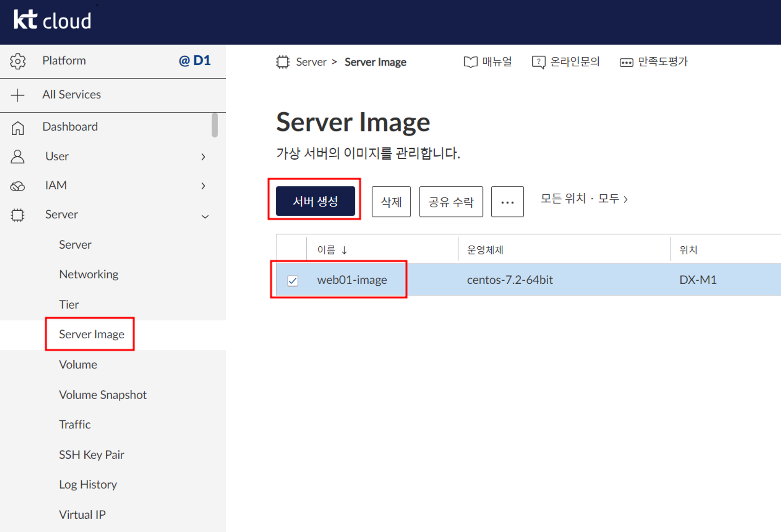The width and height of the screenshot is (781, 532).
Task: Go to SSH Key Pair page
Action: coord(91,455)
